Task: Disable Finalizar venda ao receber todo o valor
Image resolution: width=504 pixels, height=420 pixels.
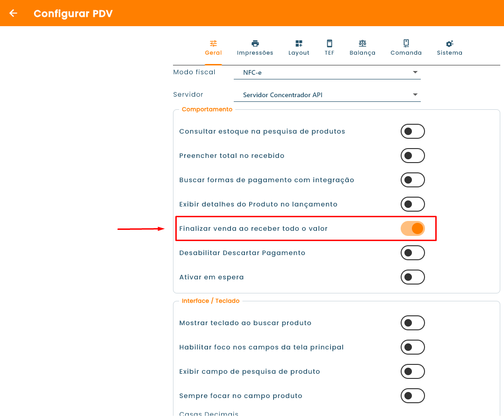Action: 413,228
